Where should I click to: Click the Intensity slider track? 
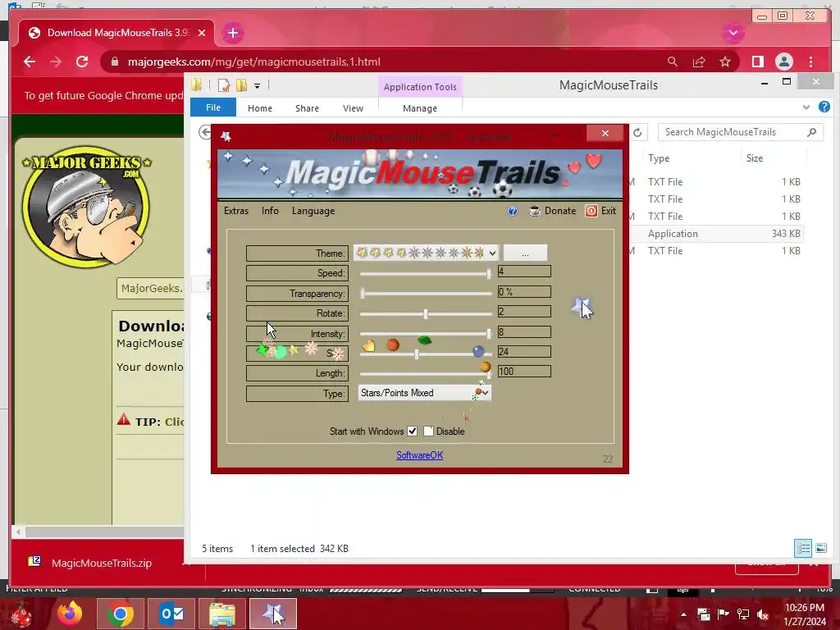click(426, 333)
